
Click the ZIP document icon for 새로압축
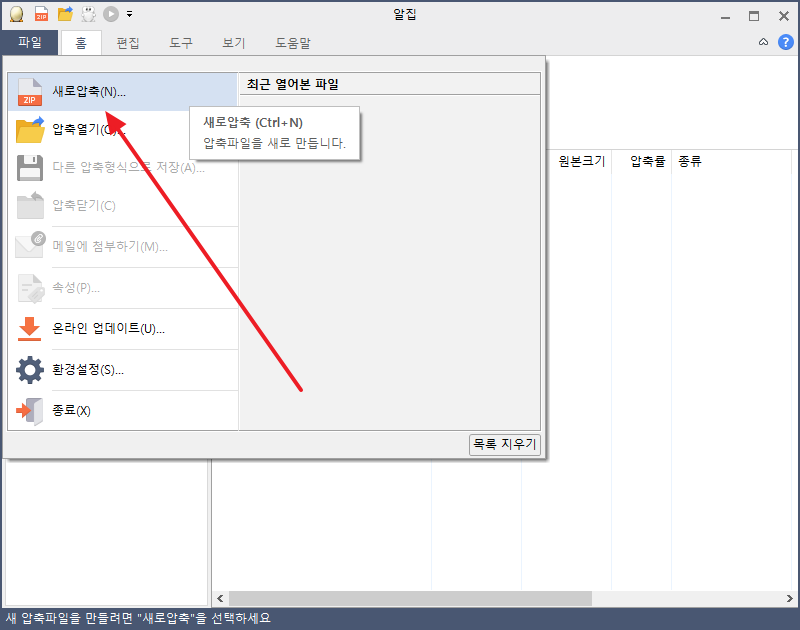pyautogui.click(x=30, y=92)
